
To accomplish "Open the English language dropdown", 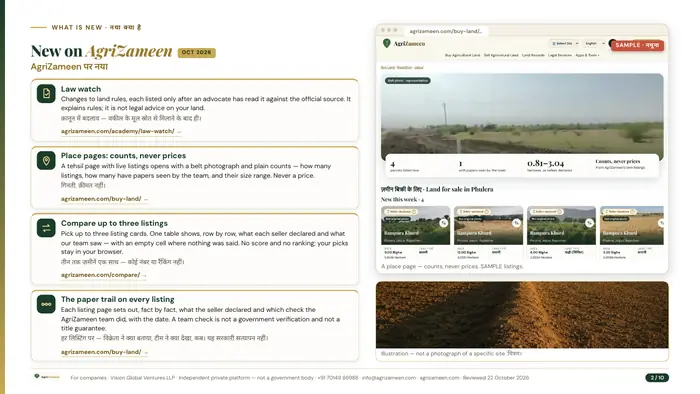I will point(595,43).
